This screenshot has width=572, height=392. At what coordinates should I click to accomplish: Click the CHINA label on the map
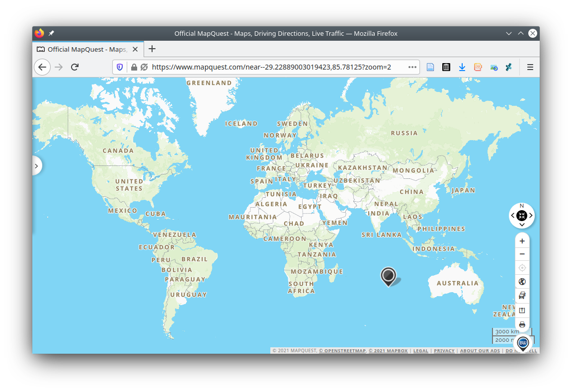coord(411,192)
